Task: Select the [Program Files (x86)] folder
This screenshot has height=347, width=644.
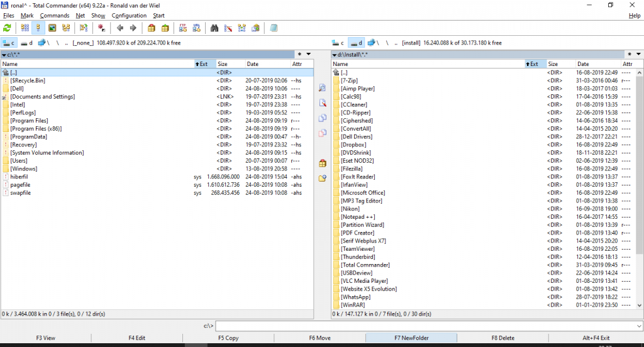Action: (x=36, y=128)
